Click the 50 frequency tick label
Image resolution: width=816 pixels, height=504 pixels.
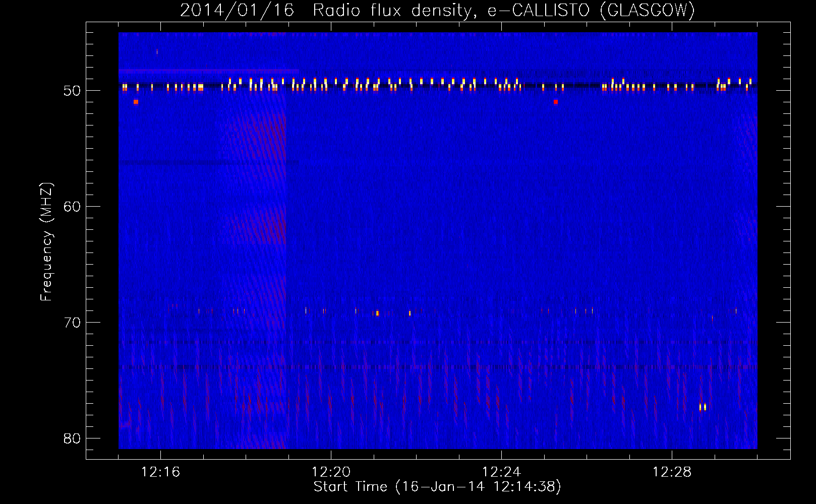pyautogui.click(x=72, y=91)
